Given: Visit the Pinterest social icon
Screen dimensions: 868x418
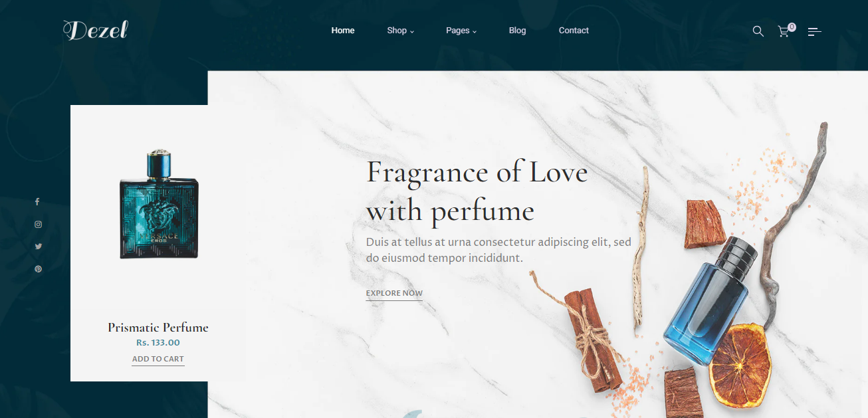Looking at the screenshot, I should click(38, 269).
